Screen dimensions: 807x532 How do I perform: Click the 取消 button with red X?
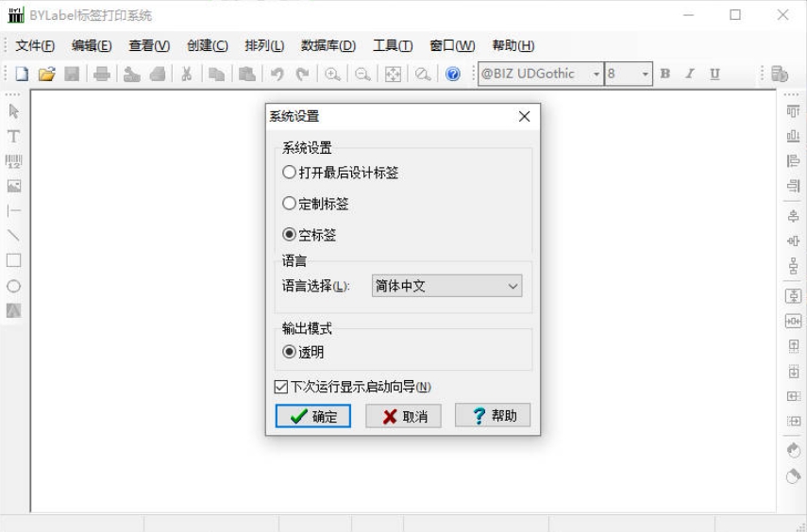coord(404,416)
